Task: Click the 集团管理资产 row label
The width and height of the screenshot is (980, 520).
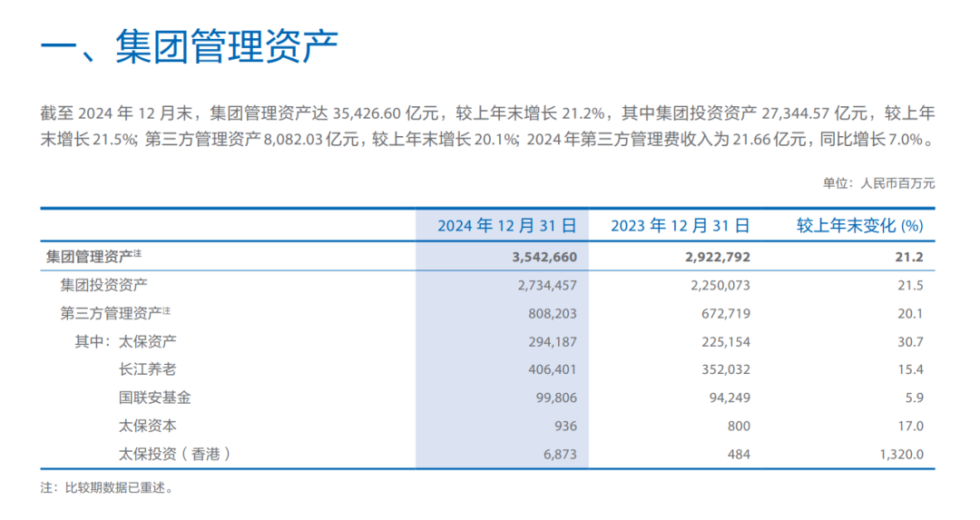Action: [93, 256]
